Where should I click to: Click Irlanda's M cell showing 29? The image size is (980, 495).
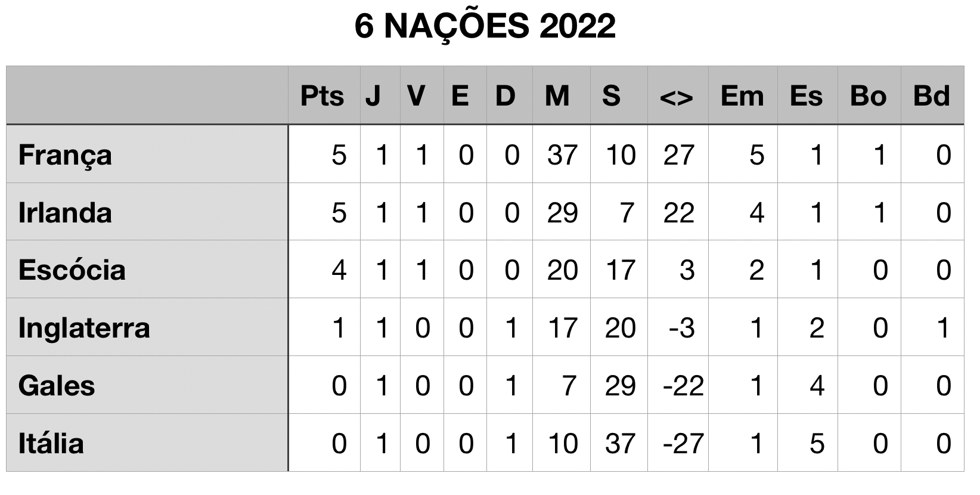562,212
